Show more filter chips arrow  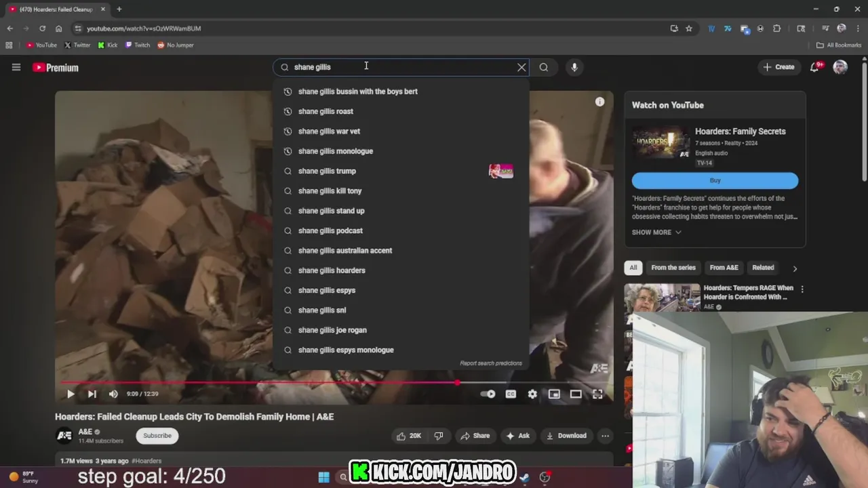pyautogui.click(x=795, y=268)
